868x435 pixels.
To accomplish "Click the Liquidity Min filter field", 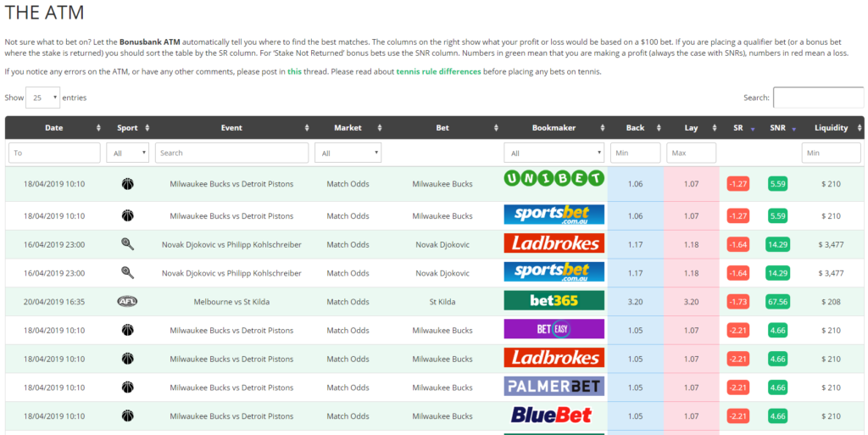I will pos(831,153).
